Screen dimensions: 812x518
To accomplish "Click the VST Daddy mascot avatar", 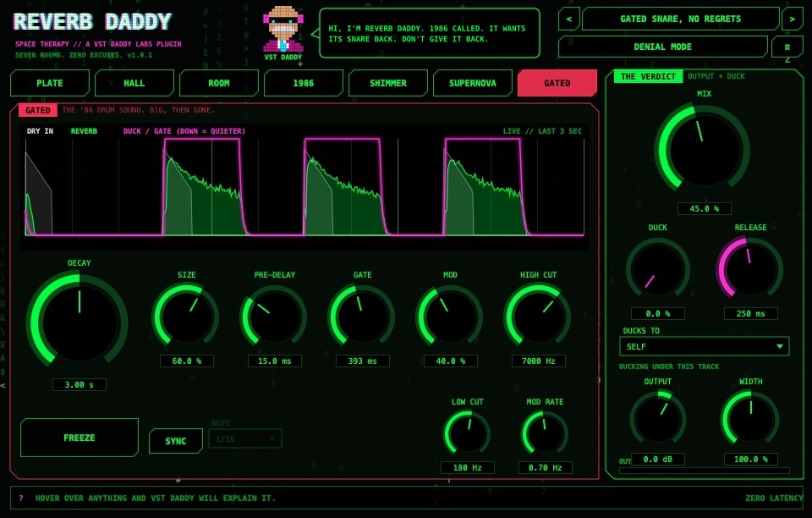I will (x=283, y=29).
